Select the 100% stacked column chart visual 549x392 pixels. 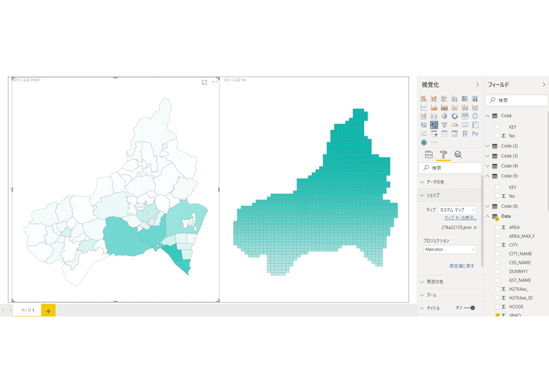475,99
